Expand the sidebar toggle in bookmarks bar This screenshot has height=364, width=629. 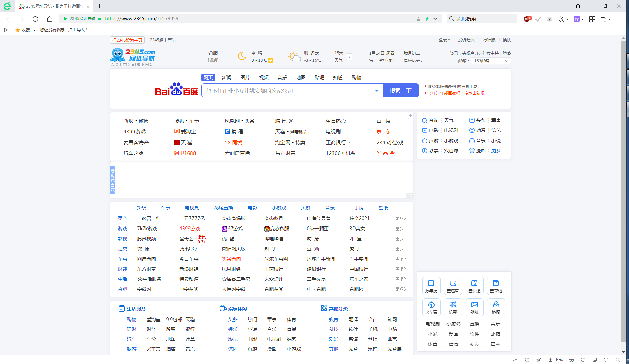point(6,30)
